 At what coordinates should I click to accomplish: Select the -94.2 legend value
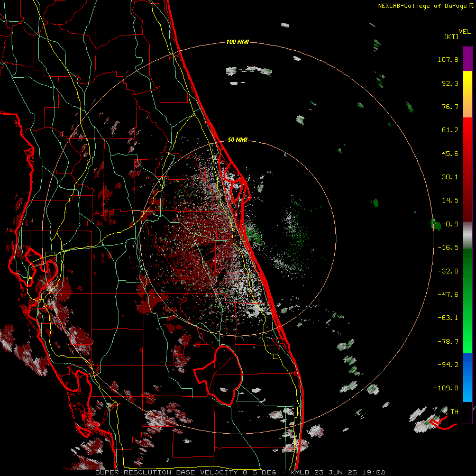(x=448, y=365)
